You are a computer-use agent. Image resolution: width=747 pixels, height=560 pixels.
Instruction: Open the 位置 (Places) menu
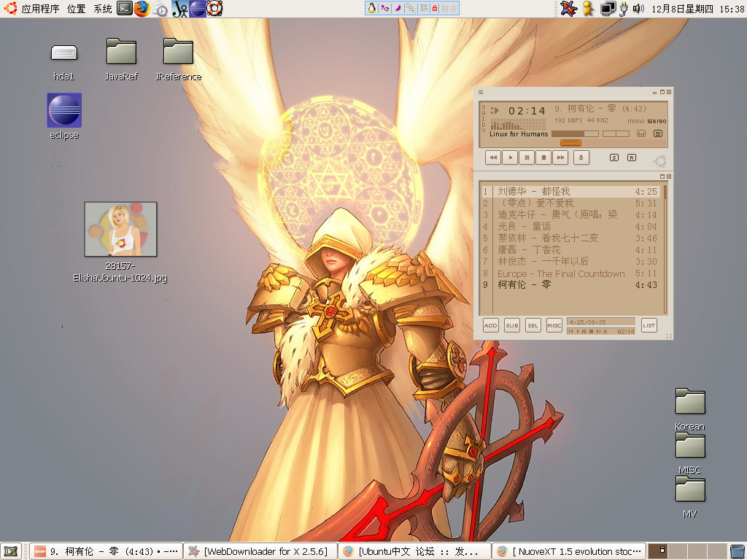point(76,9)
